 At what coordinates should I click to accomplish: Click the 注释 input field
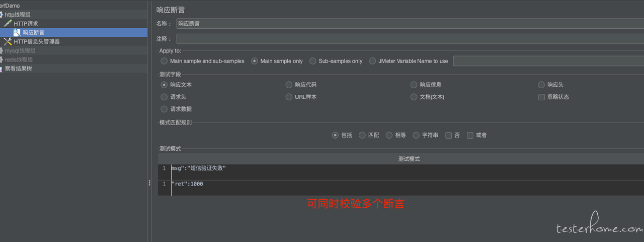pyautogui.click(x=410, y=39)
